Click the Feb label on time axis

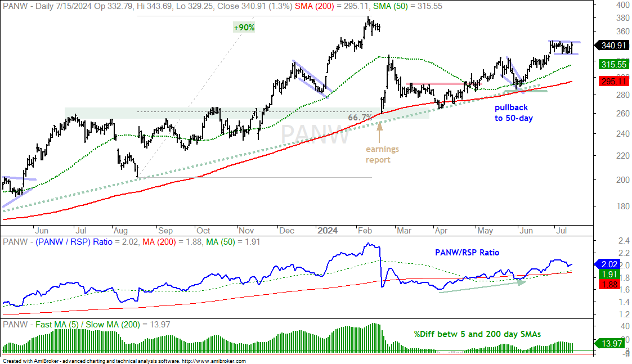tap(364, 231)
